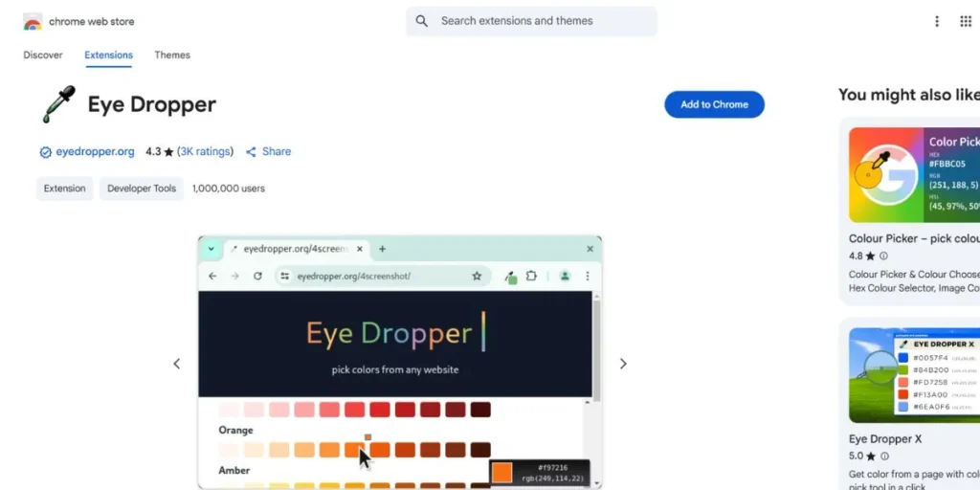Image resolution: width=980 pixels, height=490 pixels.
Task: Click the profile avatar in preview browser
Action: [565, 276]
